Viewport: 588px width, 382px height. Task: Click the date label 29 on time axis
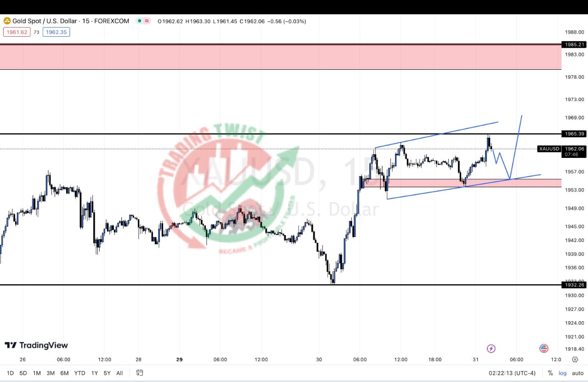(x=179, y=360)
